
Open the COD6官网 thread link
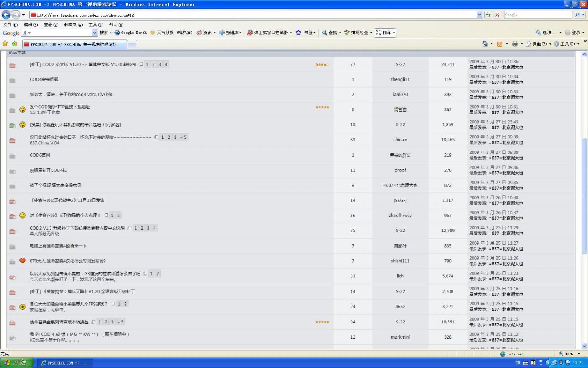coord(40,155)
